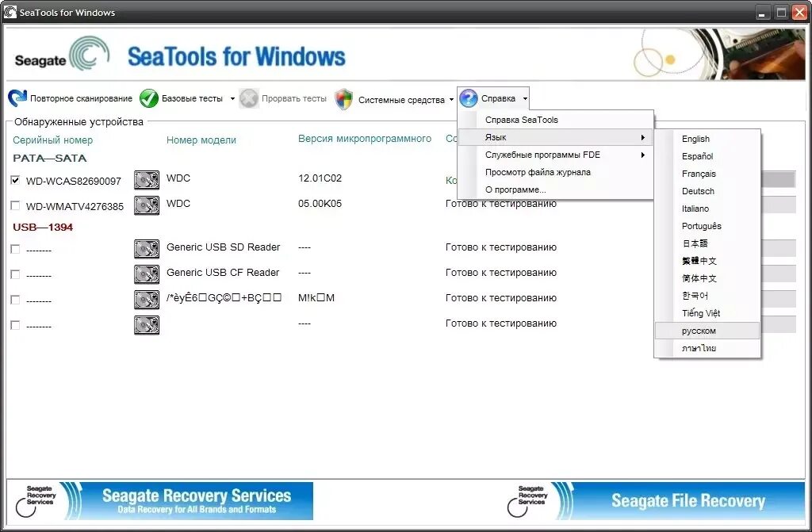Viewport: 812px width, 532px height.
Task: Select О программе menu entry
Action: click(515, 189)
